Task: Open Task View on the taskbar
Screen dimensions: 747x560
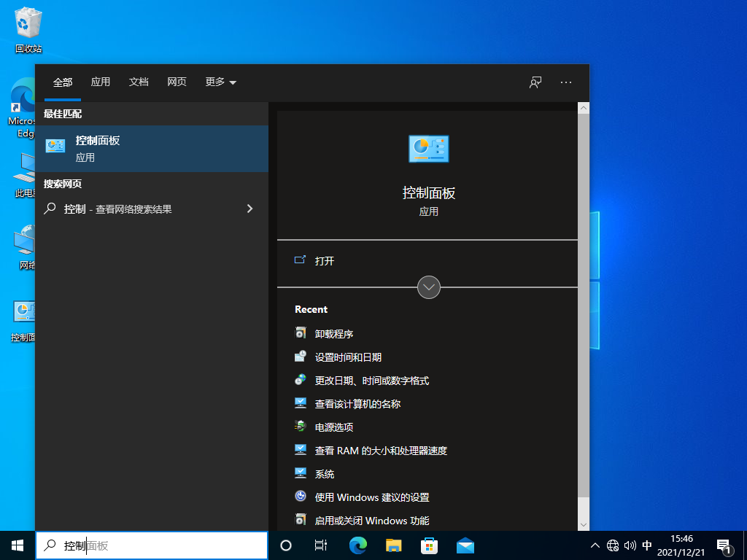Action: [x=321, y=545]
